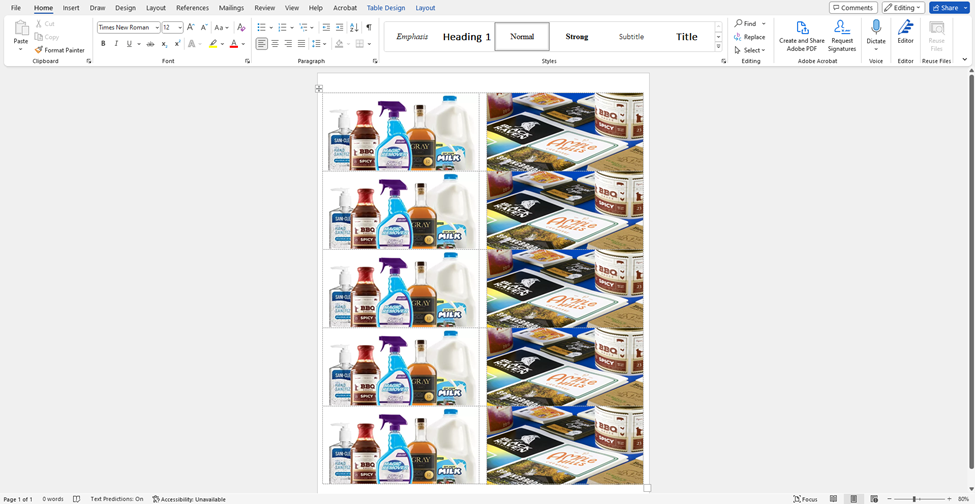Screen dimensions: 975x504
Task: Toggle italic formatting
Action: [x=116, y=44]
